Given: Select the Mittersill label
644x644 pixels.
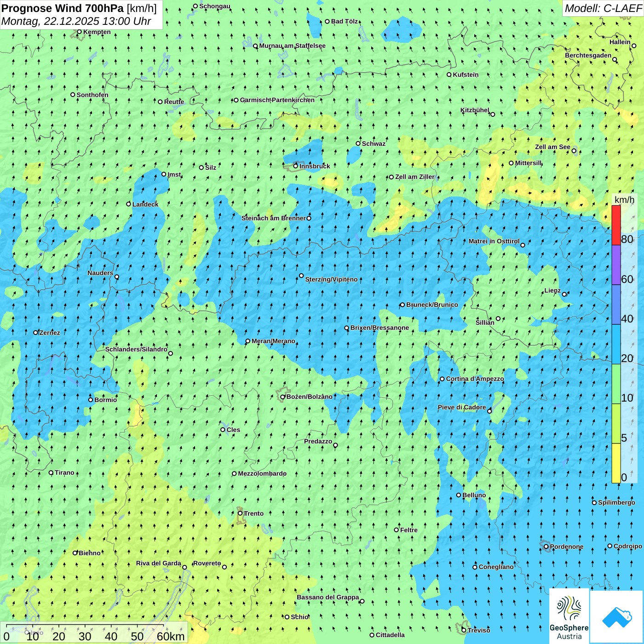Looking at the screenshot, I should [x=528, y=163].
